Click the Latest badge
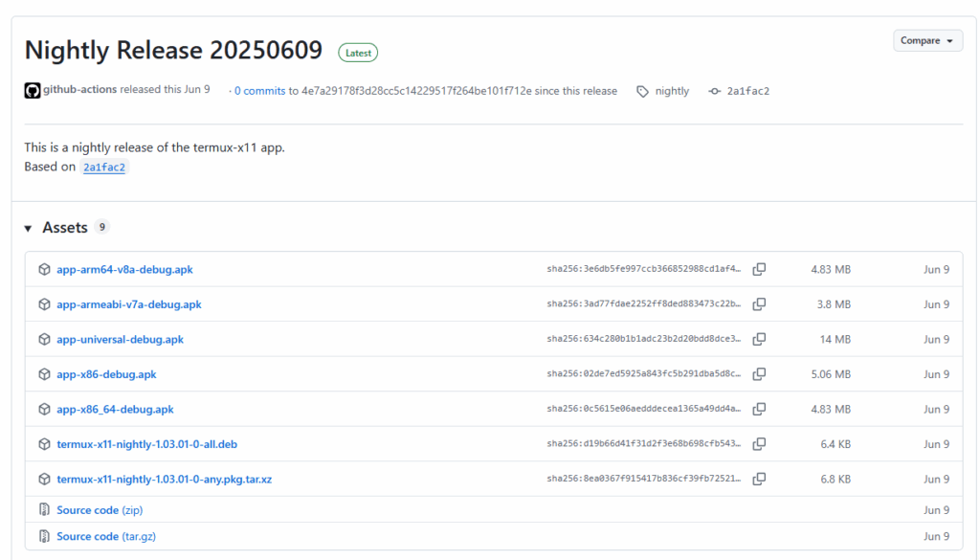 tap(358, 53)
